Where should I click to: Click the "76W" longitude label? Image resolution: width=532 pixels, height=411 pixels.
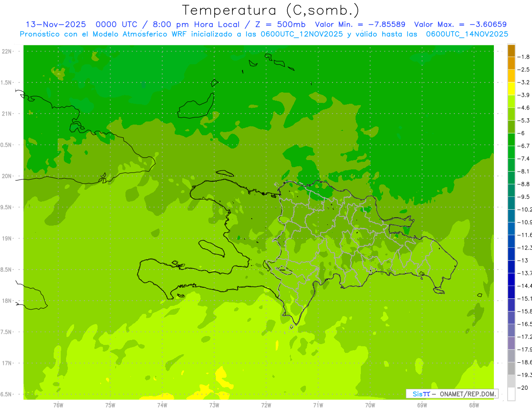click(58, 405)
